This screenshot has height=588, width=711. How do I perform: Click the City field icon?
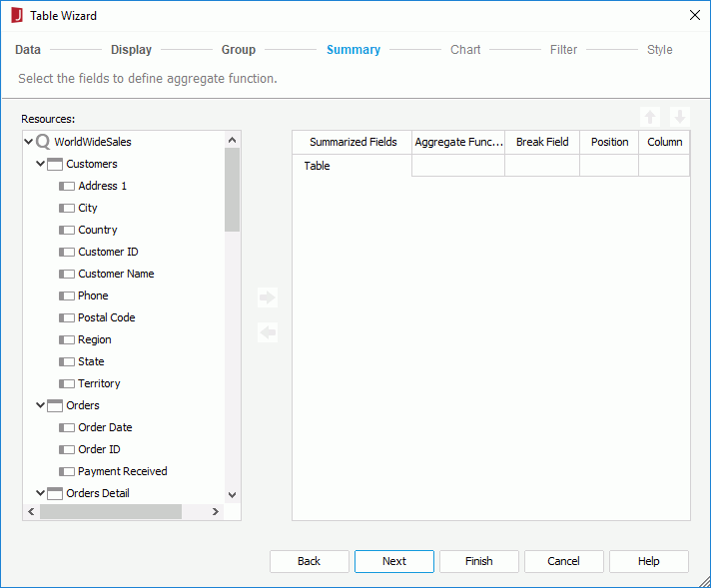(x=67, y=208)
